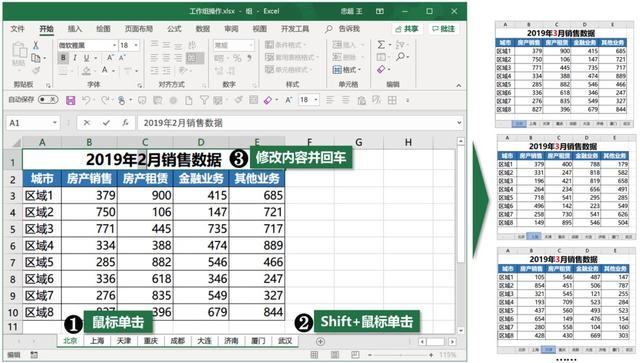640x363 pixels.
Task: Click the Copy icon in clipboard group
Action: [36, 58]
